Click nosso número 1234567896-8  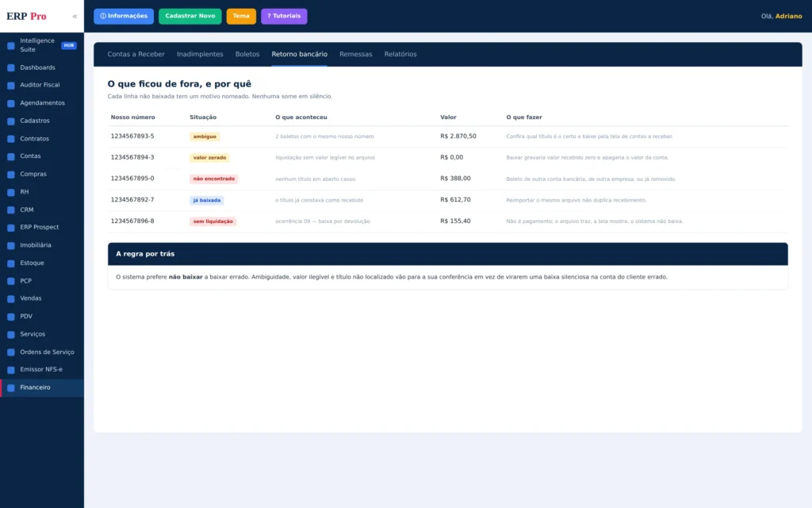[132, 221]
